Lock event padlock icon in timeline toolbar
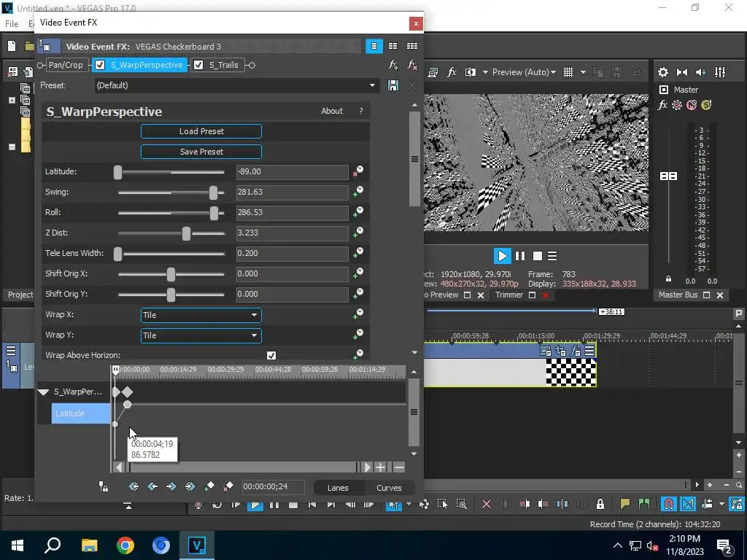747x560 pixels. coord(600,504)
